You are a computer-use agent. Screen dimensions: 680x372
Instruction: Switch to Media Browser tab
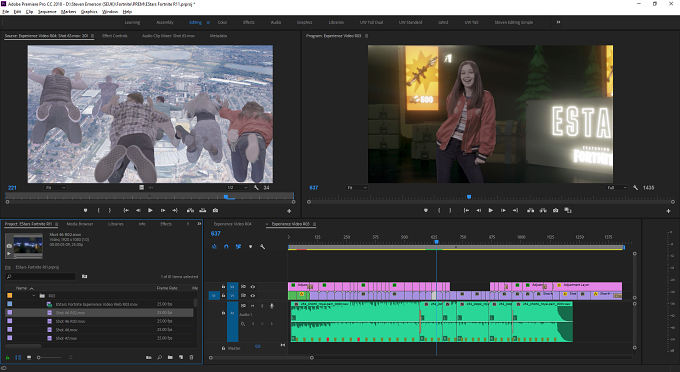80,224
